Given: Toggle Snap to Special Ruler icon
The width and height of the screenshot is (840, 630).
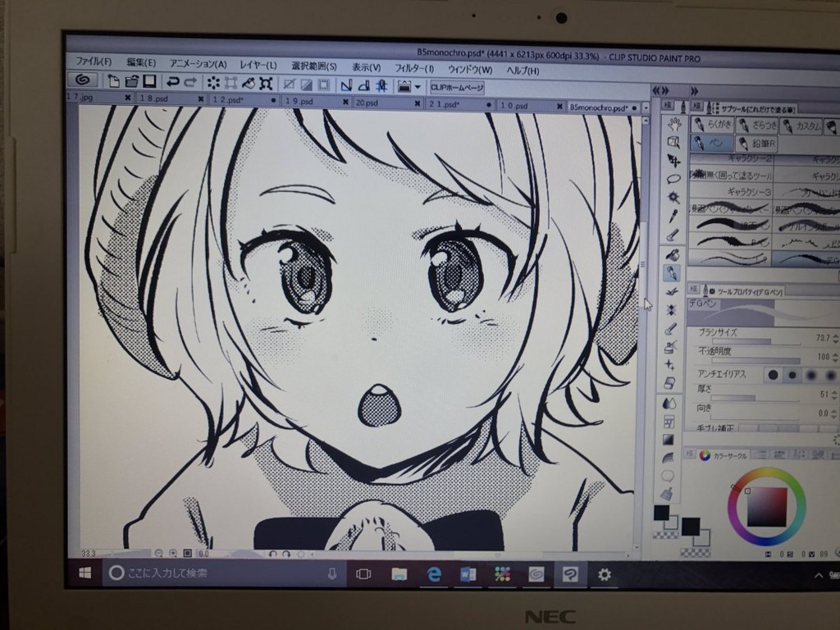Looking at the screenshot, I should click(x=363, y=85).
